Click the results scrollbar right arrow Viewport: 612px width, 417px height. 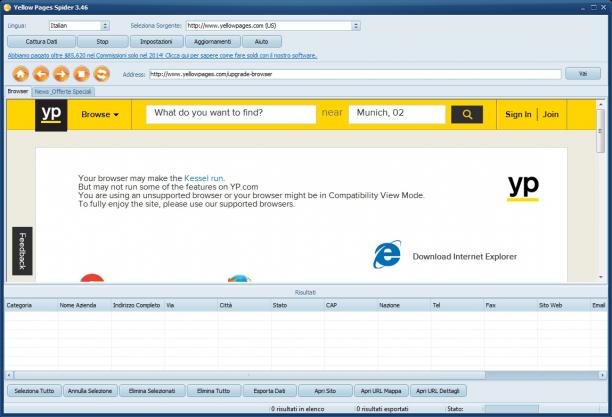coord(602,375)
